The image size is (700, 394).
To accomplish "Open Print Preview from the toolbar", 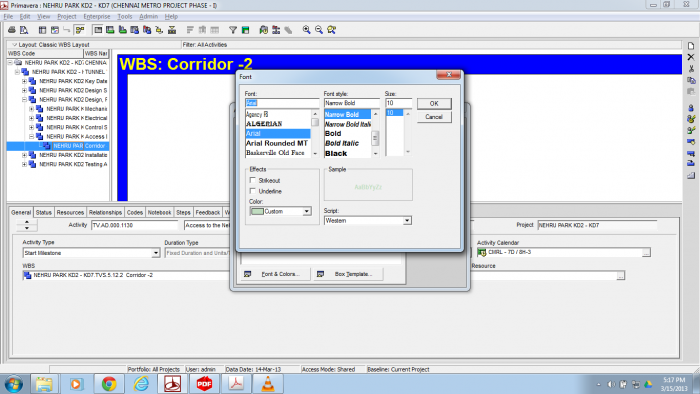I will (24, 30).
